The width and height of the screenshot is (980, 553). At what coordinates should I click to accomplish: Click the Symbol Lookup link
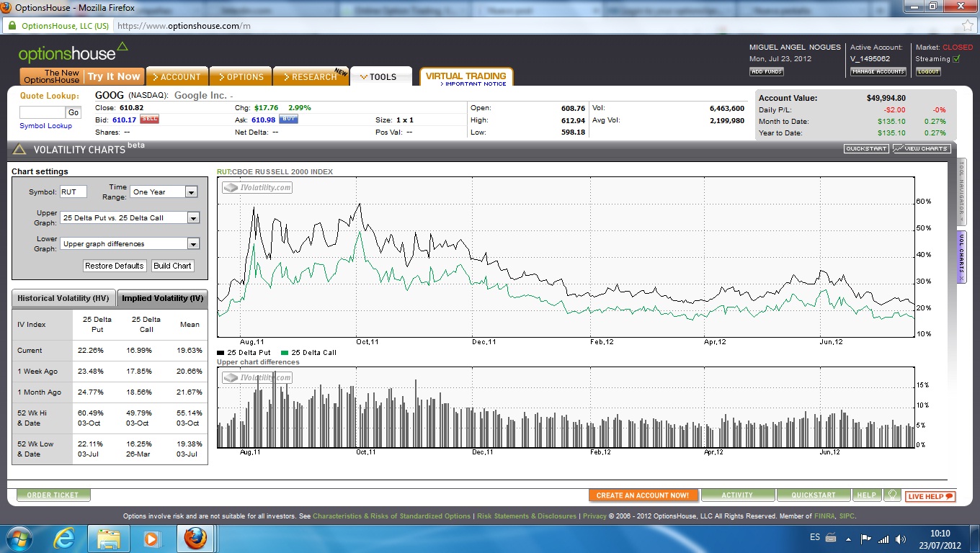[x=46, y=126]
